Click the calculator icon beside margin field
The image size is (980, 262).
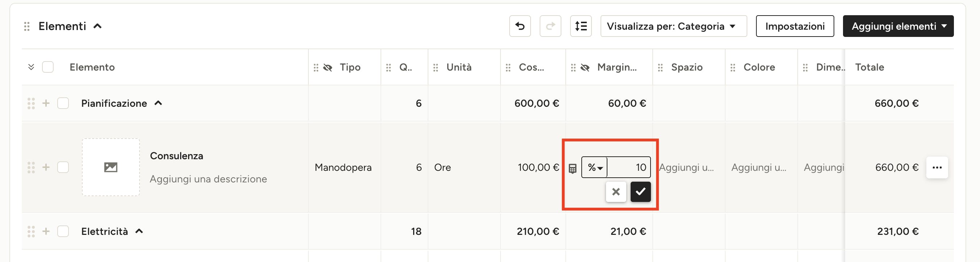572,168
